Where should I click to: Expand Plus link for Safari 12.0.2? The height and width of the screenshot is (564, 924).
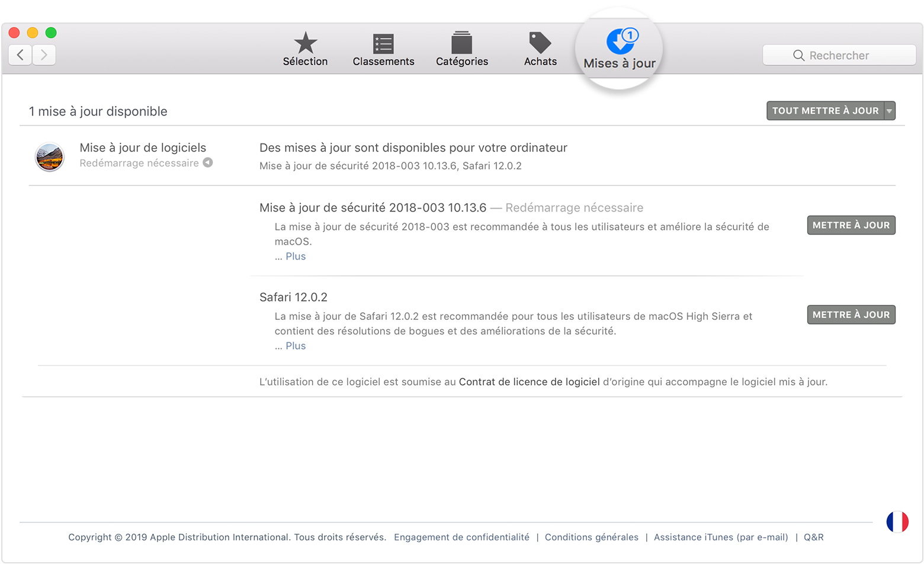[x=296, y=346]
